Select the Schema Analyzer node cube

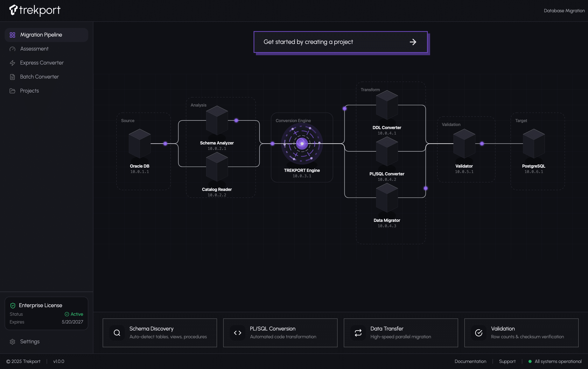[217, 120]
